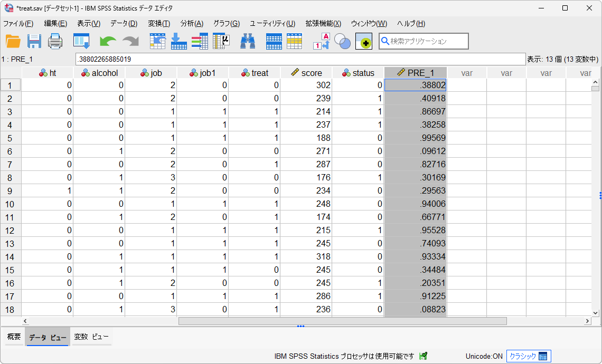Open the 拡張機能(X) menu
Screen dimensions: 602x364
click(x=323, y=24)
